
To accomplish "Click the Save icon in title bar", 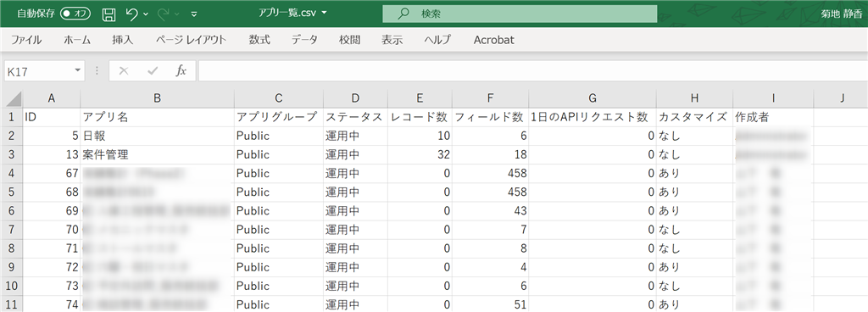I will [x=109, y=14].
